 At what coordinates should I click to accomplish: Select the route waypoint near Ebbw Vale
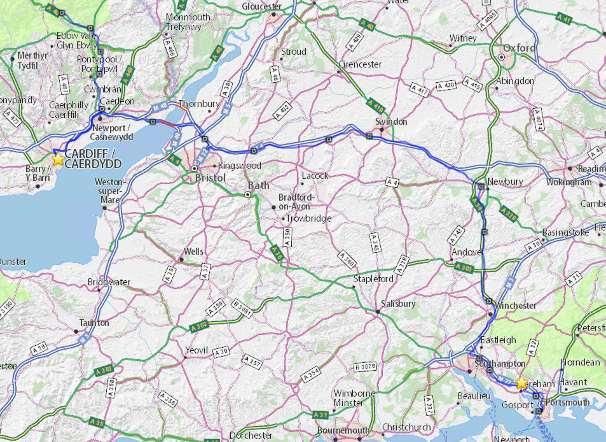pyautogui.click(x=90, y=28)
